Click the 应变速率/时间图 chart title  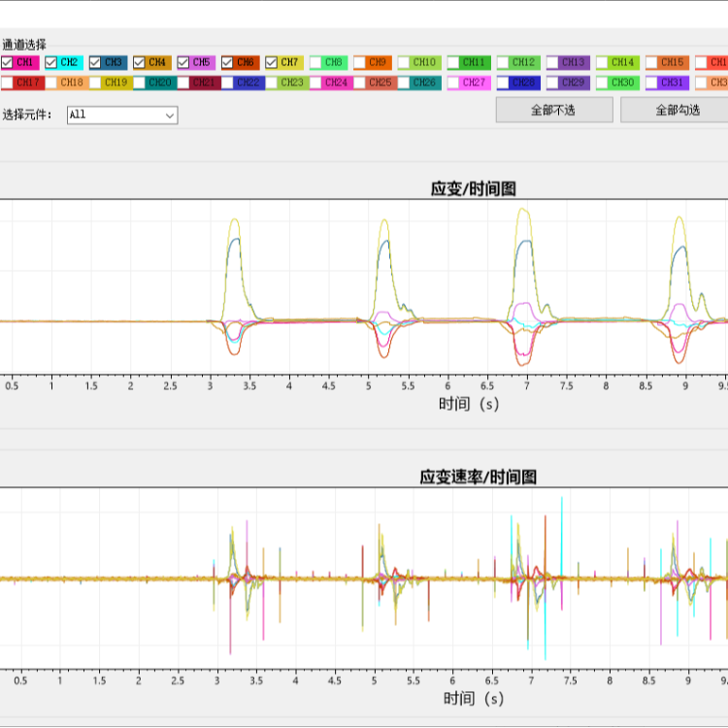pyautogui.click(x=478, y=477)
